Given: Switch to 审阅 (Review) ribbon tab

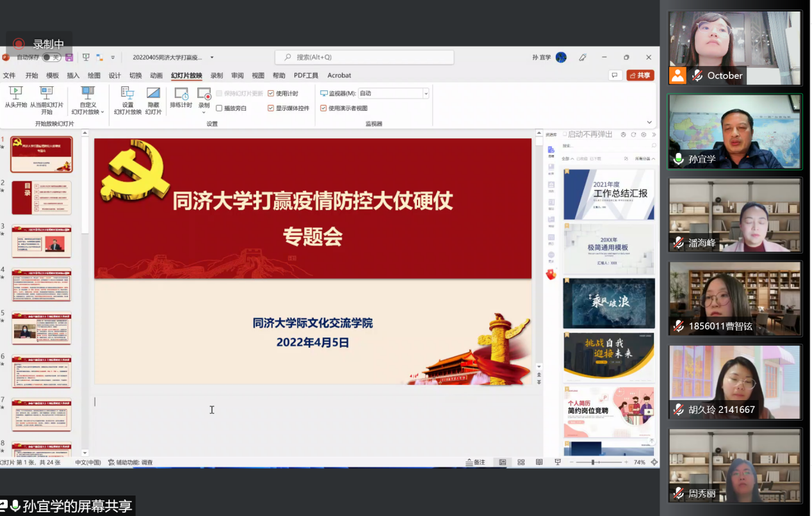Looking at the screenshot, I should (x=238, y=76).
